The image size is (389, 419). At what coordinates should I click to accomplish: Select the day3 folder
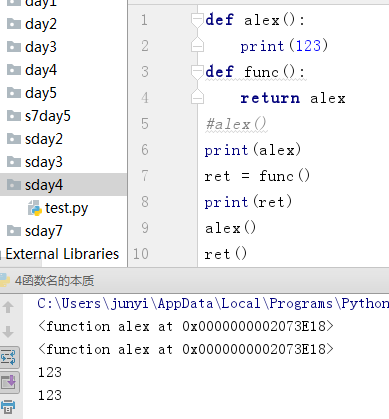(x=40, y=47)
